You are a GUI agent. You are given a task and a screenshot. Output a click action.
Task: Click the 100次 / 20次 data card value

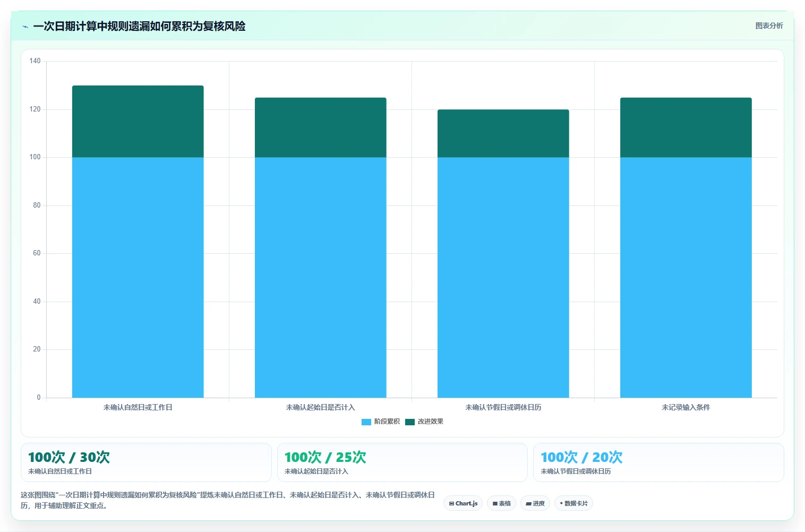pyautogui.click(x=581, y=457)
